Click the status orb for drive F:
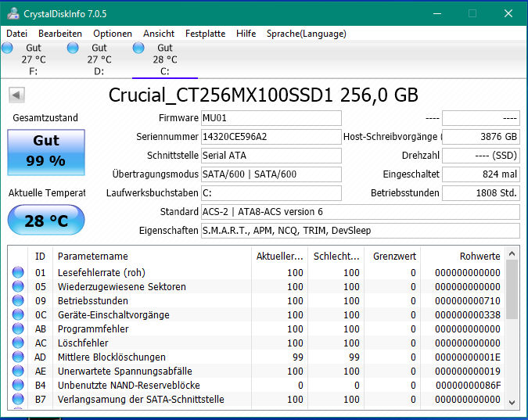 [7, 48]
